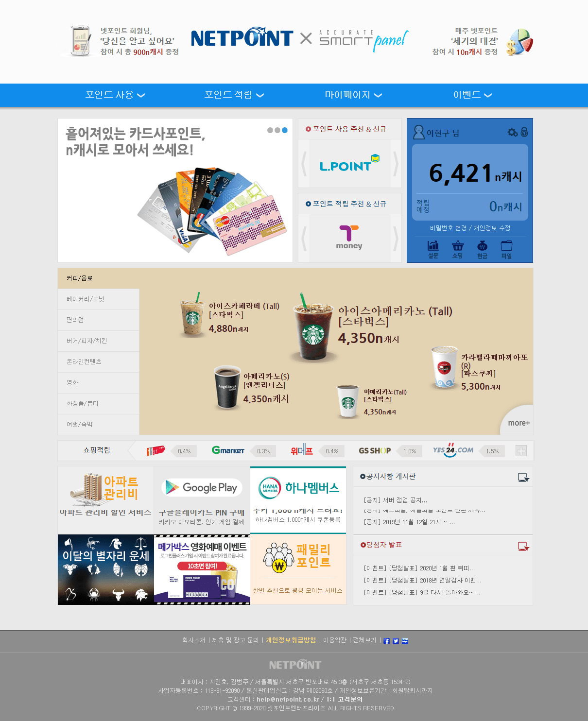The width and height of the screenshot is (588, 721).
Task: Click the Gmarket logo
Action: pyautogui.click(x=228, y=450)
